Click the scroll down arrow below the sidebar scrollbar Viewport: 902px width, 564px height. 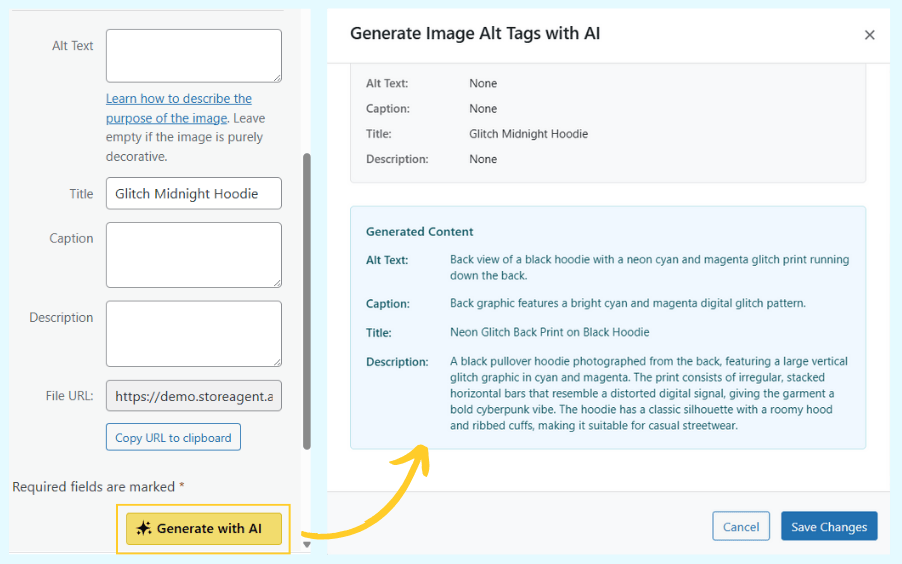coord(307,545)
